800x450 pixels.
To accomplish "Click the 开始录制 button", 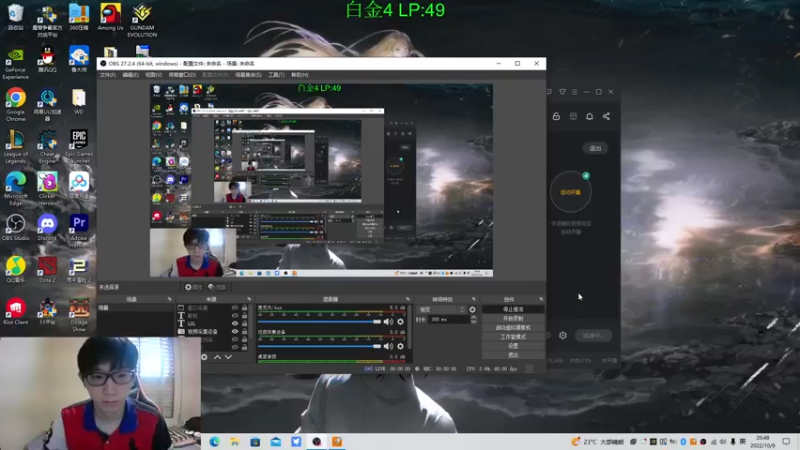I will pyautogui.click(x=513, y=318).
